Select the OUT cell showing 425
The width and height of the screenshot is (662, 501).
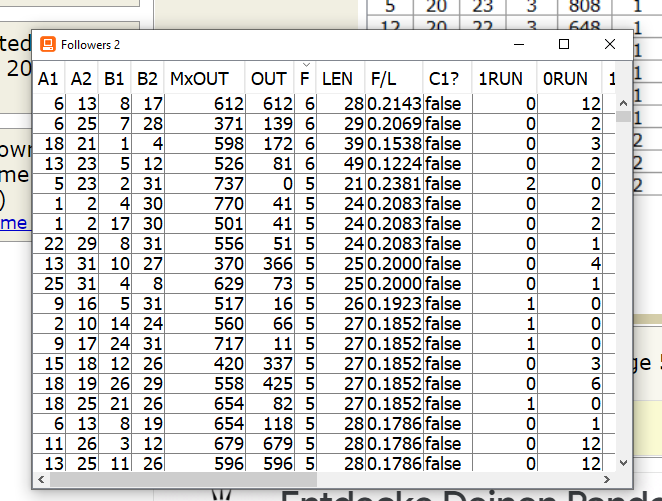tap(270, 384)
